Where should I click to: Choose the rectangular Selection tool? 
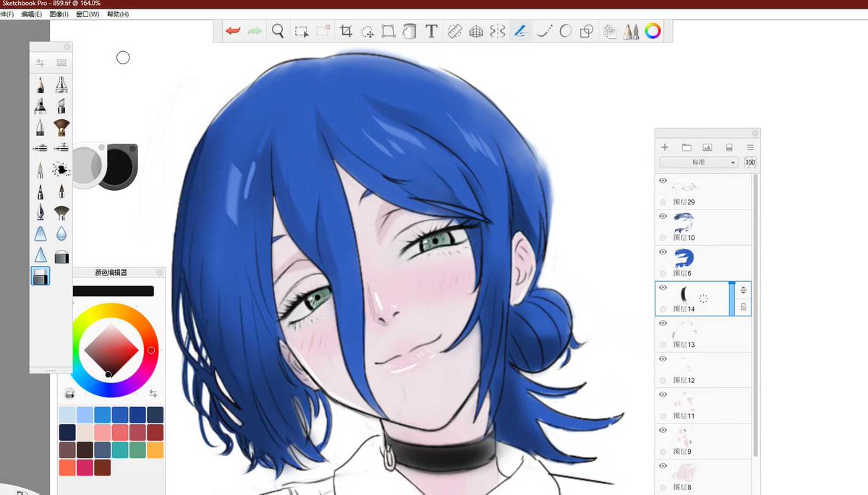(302, 31)
